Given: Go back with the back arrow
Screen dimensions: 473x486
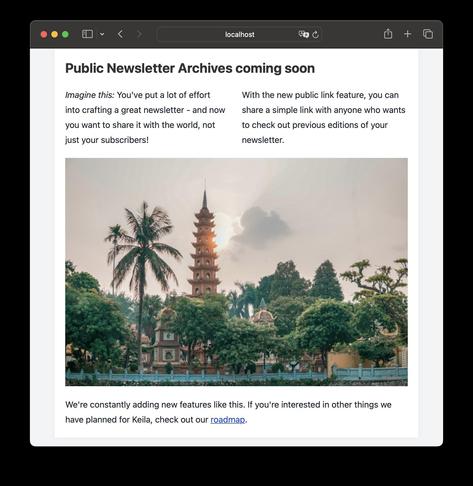Looking at the screenshot, I should tap(120, 34).
